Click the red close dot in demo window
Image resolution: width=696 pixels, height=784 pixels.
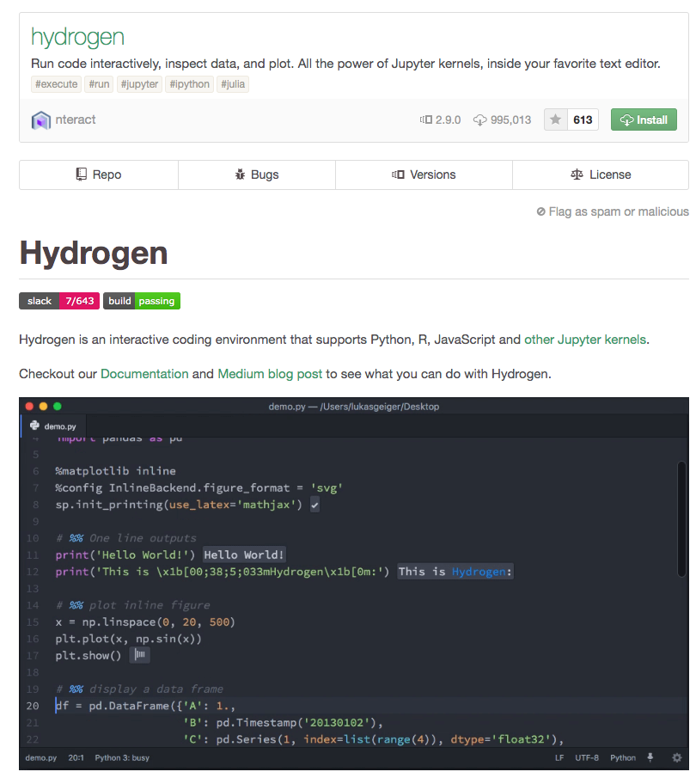29,407
